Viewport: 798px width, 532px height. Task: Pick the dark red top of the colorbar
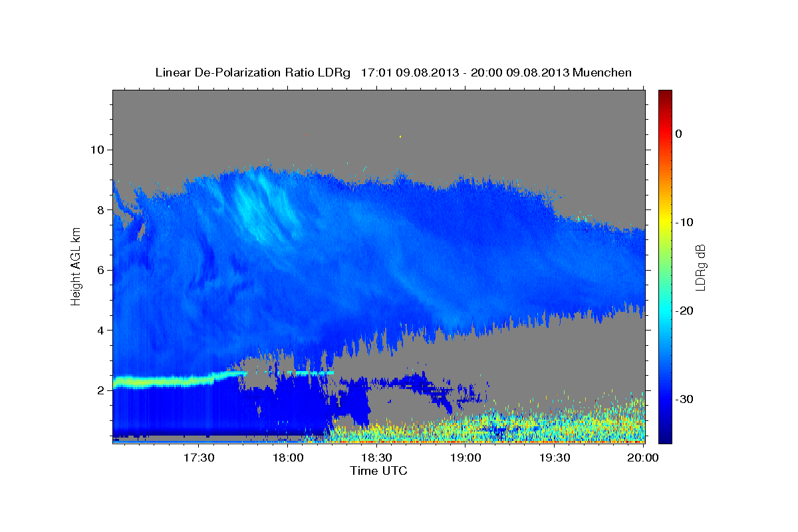point(665,94)
